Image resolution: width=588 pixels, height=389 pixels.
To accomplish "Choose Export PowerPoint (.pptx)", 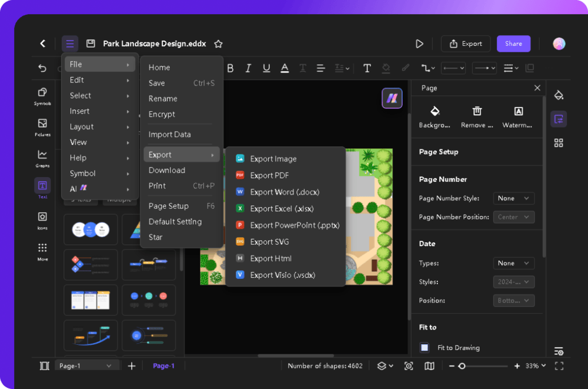I will pyautogui.click(x=285, y=225).
